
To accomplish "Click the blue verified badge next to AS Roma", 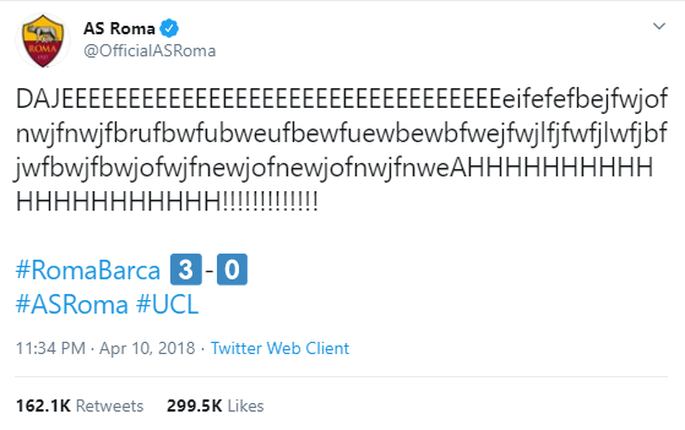I will [169, 28].
